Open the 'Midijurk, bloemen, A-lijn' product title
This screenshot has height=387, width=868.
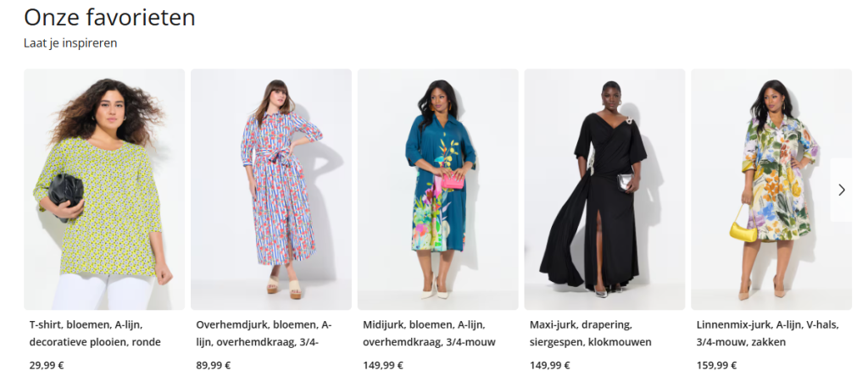click(429, 334)
